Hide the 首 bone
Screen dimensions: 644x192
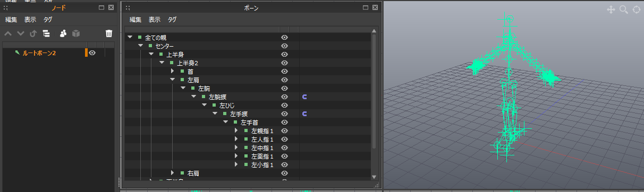(x=284, y=72)
